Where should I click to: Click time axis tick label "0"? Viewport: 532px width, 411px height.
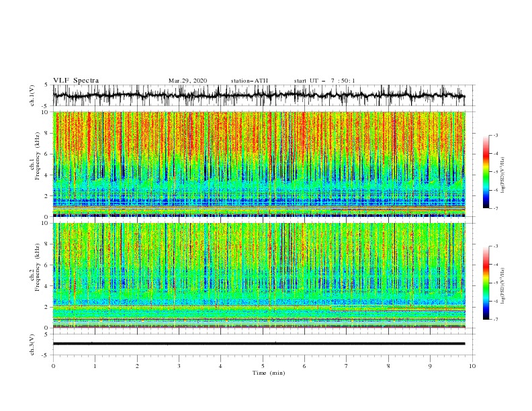(x=53, y=366)
